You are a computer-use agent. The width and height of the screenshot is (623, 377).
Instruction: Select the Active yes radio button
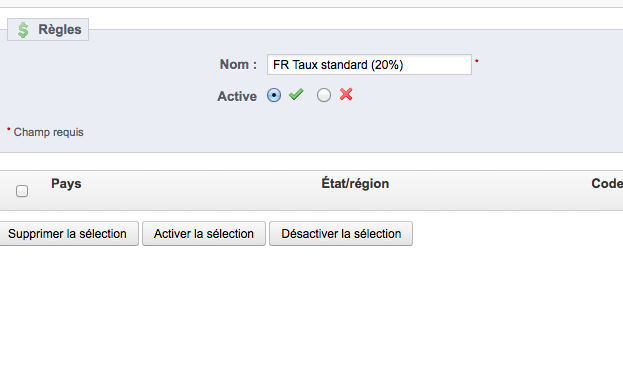(274, 95)
